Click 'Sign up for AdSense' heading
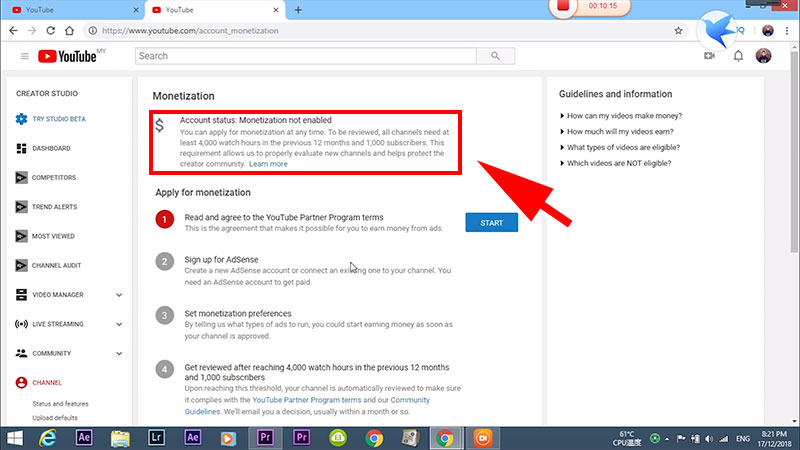Image resolution: width=800 pixels, height=450 pixels. coord(221,260)
